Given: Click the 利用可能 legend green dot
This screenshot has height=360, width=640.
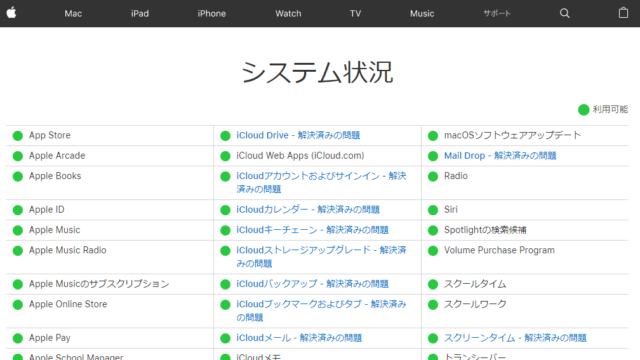Looking at the screenshot, I should point(584,109).
